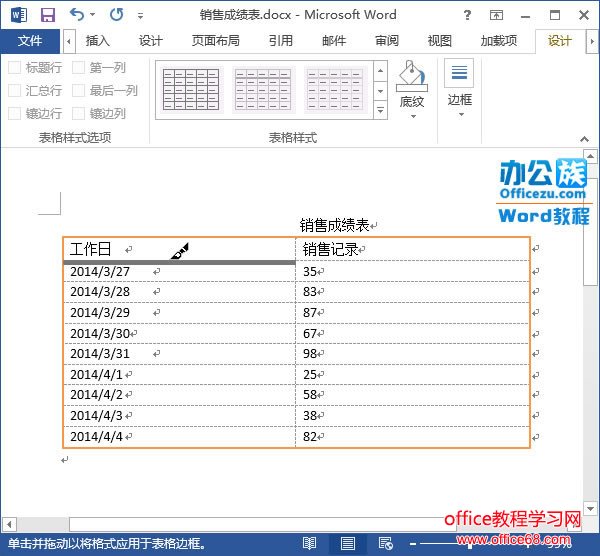The height and width of the screenshot is (556, 600).
Task: Click the 2014/3/27 date cell
Action: click(x=179, y=272)
